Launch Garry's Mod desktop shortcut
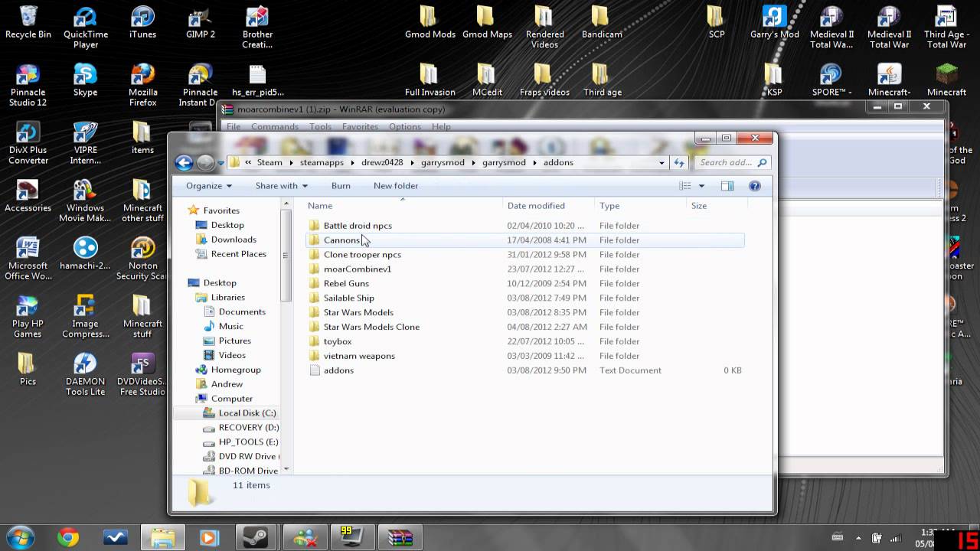980x551 pixels. click(775, 23)
